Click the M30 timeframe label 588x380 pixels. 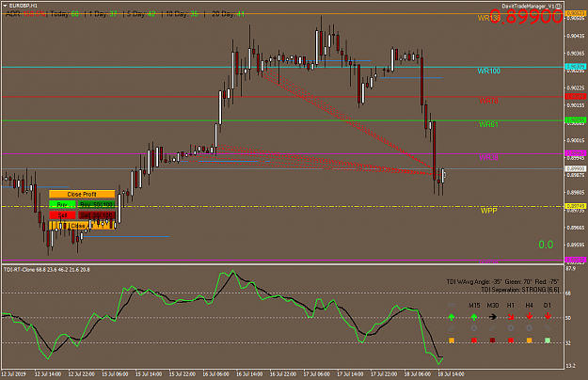(x=493, y=306)
